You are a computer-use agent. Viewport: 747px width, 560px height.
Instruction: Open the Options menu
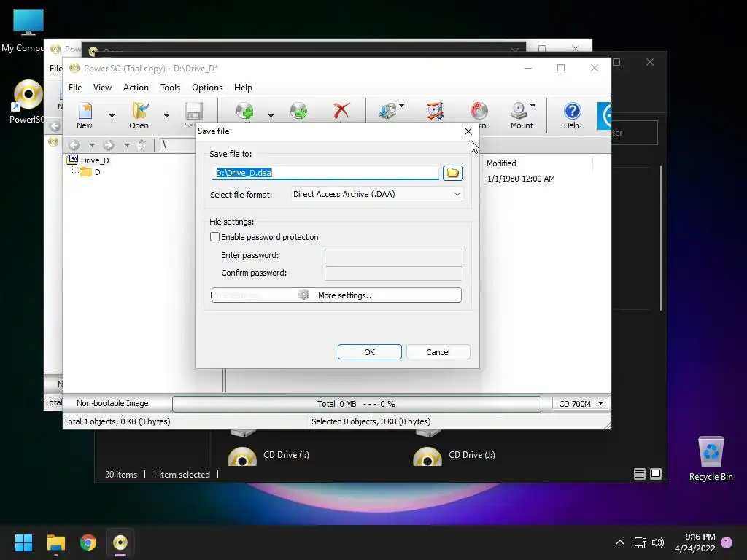(206, 87)
